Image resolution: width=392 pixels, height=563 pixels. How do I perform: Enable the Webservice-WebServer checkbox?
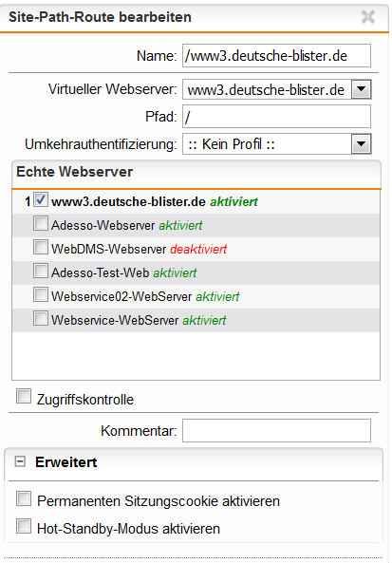(41, 318)
